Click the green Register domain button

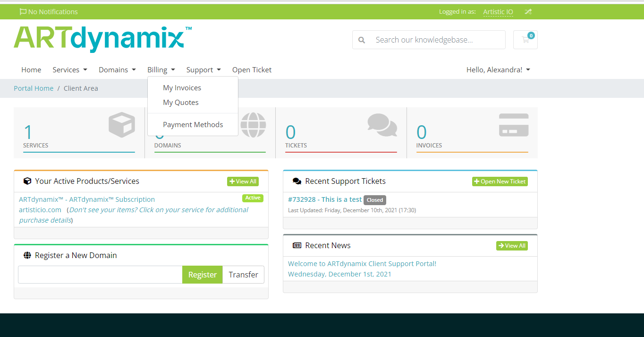coord(203,275)
